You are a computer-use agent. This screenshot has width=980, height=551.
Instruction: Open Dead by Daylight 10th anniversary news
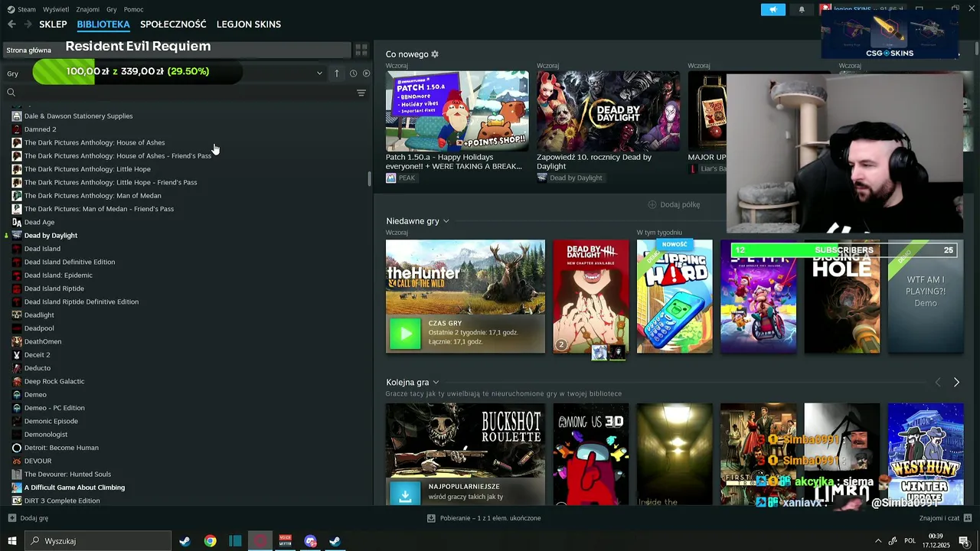608,111
